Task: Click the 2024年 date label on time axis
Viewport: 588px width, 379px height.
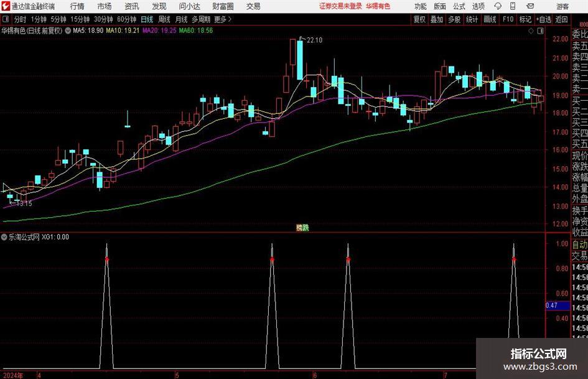Action: [13, 375]
